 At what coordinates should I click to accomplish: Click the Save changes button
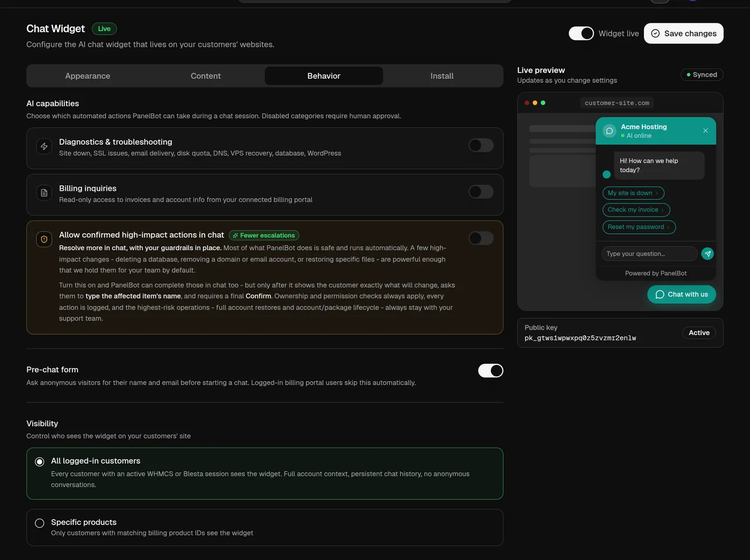[x=684, y=33]
